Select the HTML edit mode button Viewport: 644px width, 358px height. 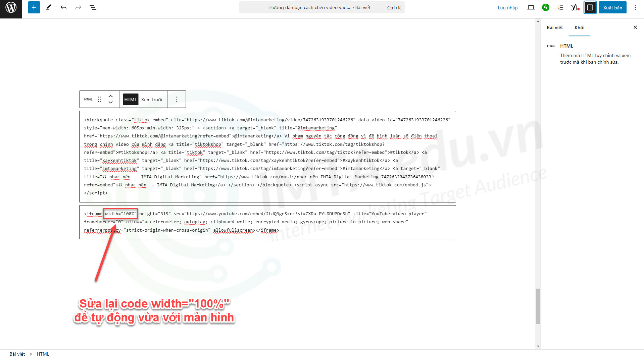click(x=131, y=100)
